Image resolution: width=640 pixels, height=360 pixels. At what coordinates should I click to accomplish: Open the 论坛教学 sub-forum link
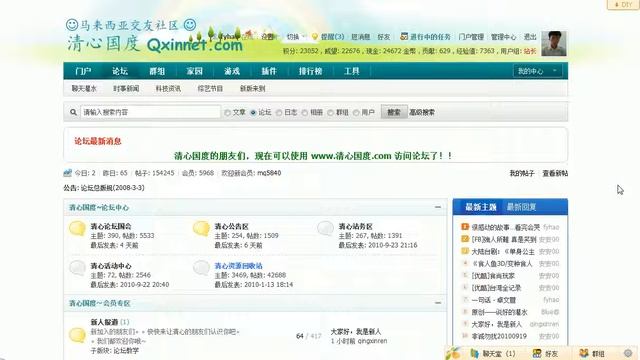[126, 351]
